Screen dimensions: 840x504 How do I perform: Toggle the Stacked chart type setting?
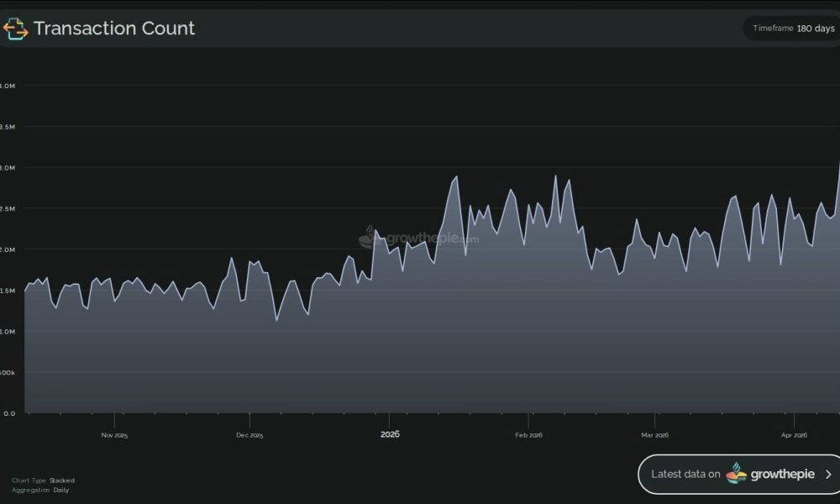(60, 480)
